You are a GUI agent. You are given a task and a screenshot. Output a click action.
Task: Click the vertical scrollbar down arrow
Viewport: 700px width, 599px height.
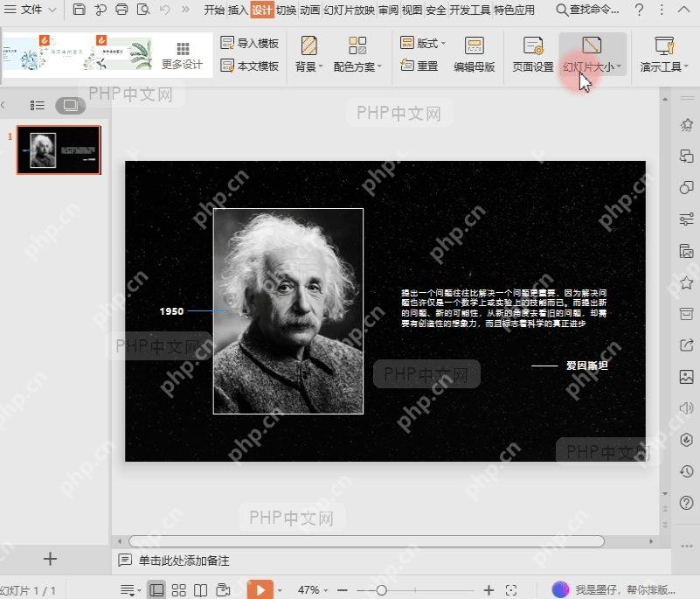pos(665,493)
